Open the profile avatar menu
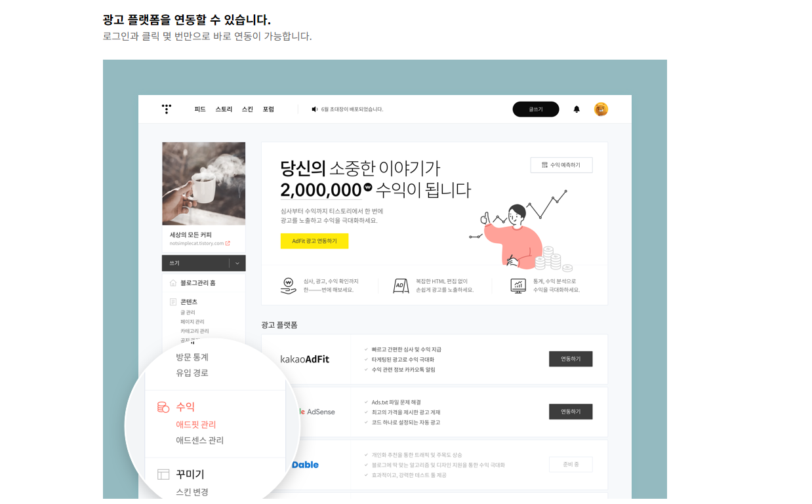Viewport: 812px width, 504px height. 601,109
